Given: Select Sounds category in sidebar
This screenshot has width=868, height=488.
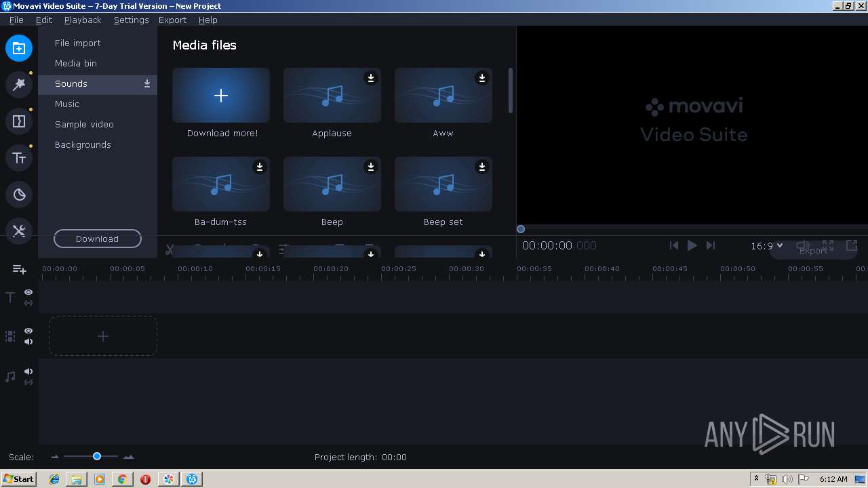Looking at the screenshot, I should [98, 84].
